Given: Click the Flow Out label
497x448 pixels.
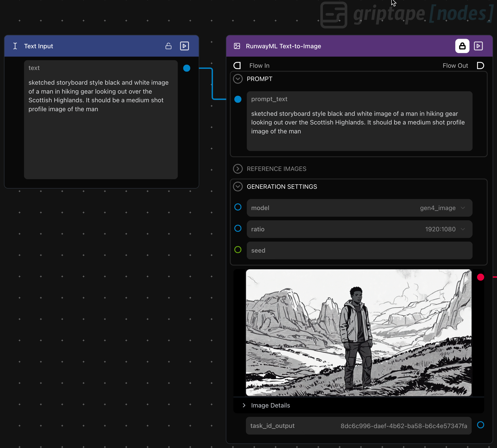Looking at the screenshot, I should click(x=455, y=65).
